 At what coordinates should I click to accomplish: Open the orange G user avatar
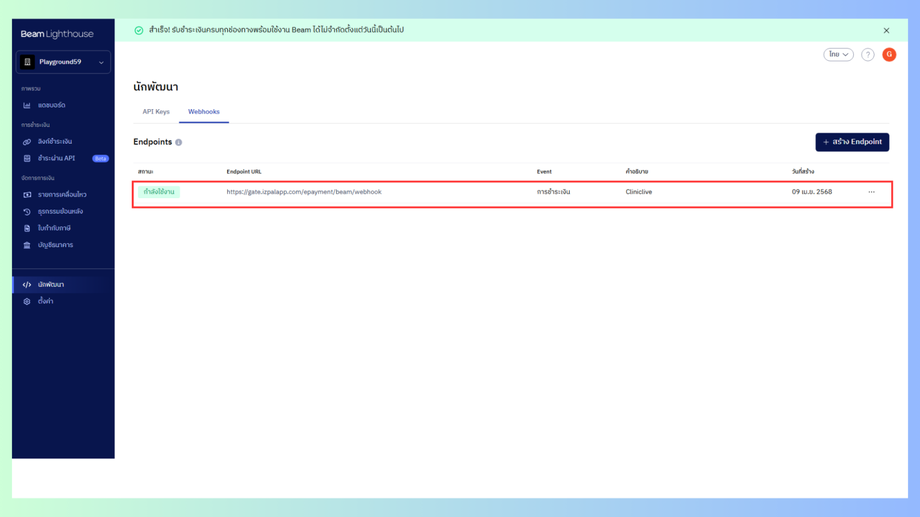(x=889, y=55)
